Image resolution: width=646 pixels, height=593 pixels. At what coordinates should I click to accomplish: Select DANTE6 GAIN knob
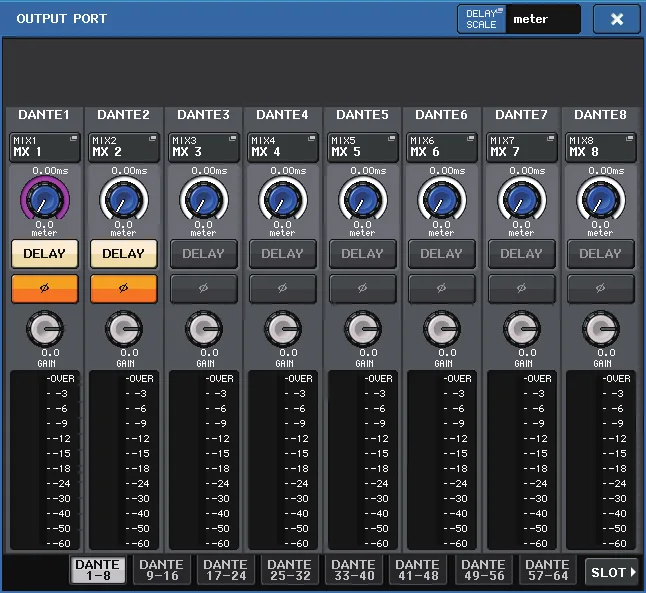coord(442,328)
